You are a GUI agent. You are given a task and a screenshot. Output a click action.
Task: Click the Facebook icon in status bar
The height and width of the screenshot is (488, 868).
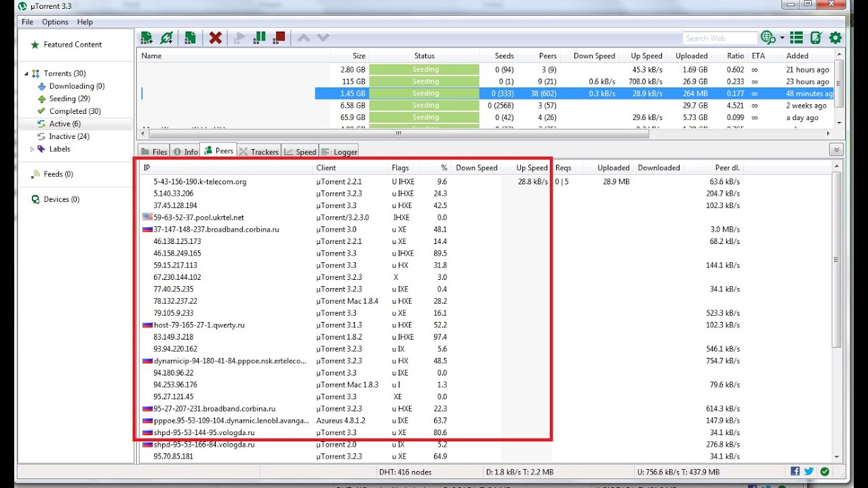pyautogui.click(x=795, y=472)
